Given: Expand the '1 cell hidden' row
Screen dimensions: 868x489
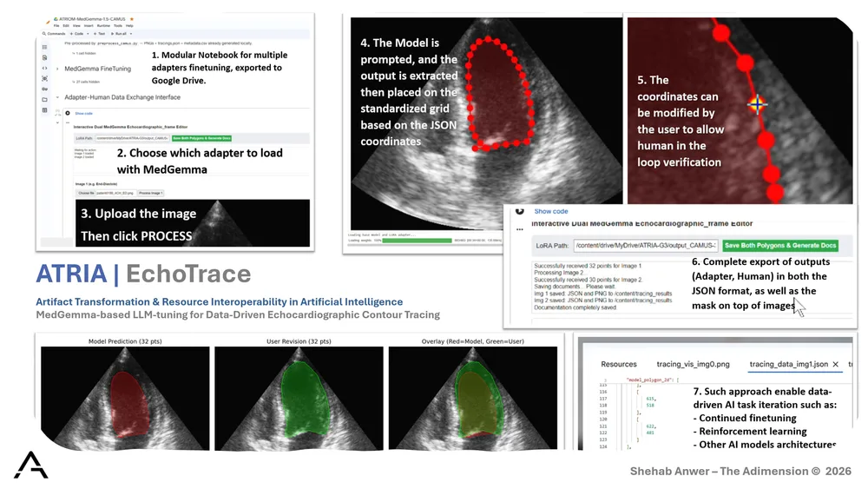Looking at the screenshot, I should (x=83, y=53).
